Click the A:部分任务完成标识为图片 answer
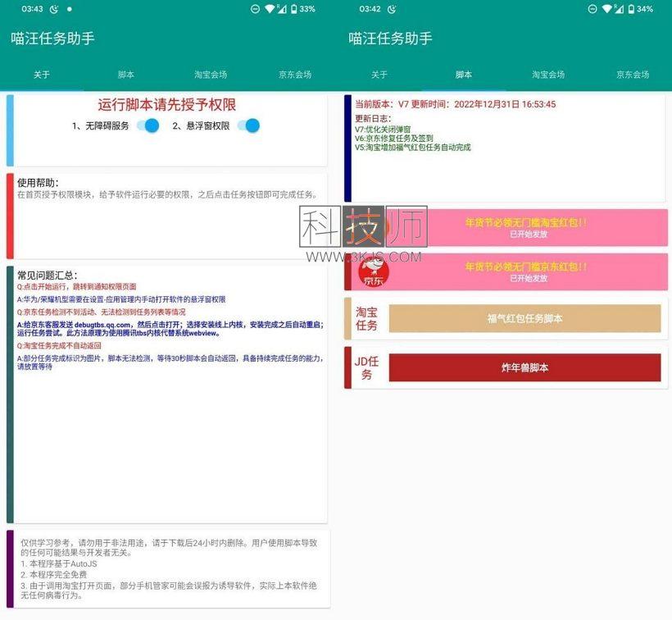 [170, 362]
